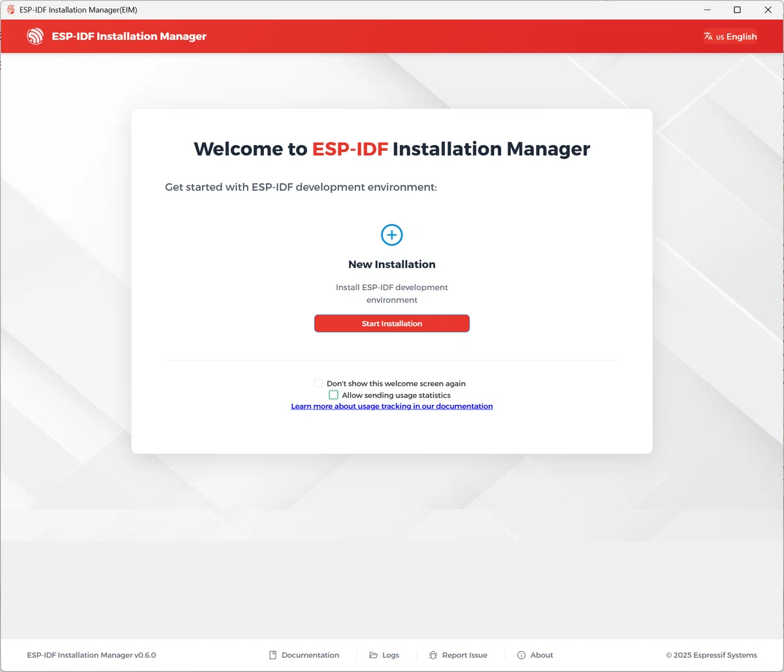Minimize the EIM window
The height and width of the screenshot is (672, 784).
[708, 10]
